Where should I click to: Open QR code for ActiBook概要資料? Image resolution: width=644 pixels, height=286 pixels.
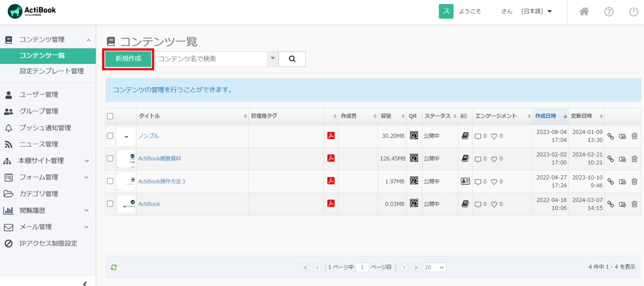[414, 158]
